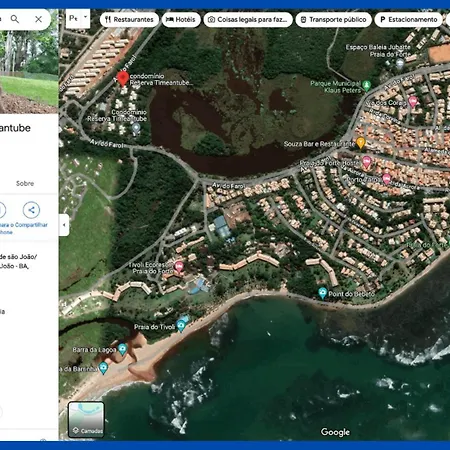Viewport: 450px width, 450px height.
Task: Click the Parque Municipal Klaus Peters marker
Action: 367,86
